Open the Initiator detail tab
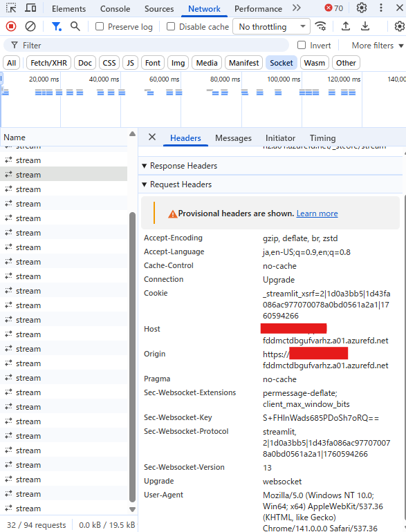This screenshot has width=406, height=532. (280, 138)
